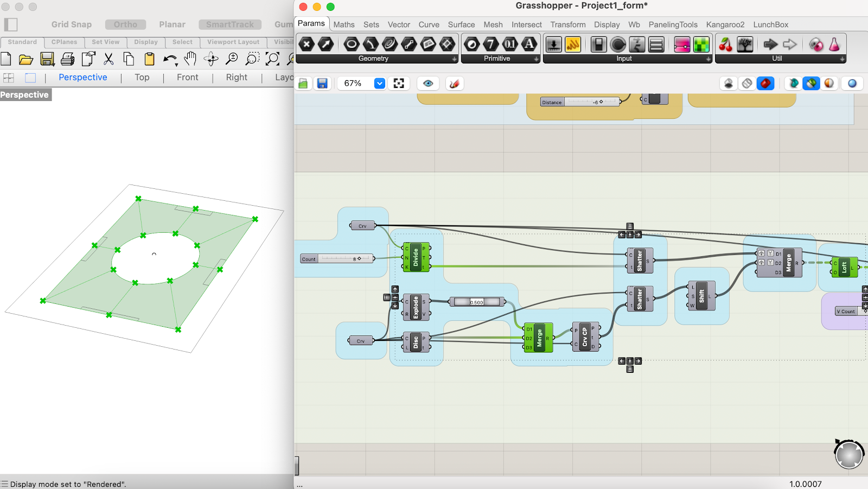Viewport: 868px width, 489px height.
Task: Click the Rhino Rotate View icon
Action: [x=211, y=59]
